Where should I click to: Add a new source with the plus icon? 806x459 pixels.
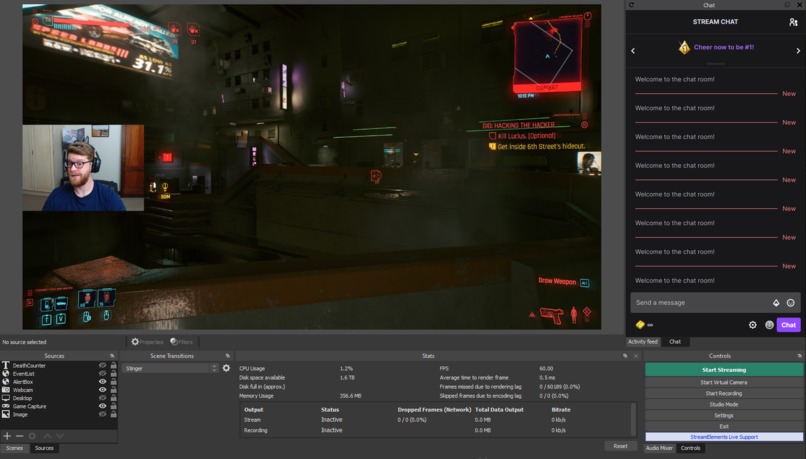[7, 436]
